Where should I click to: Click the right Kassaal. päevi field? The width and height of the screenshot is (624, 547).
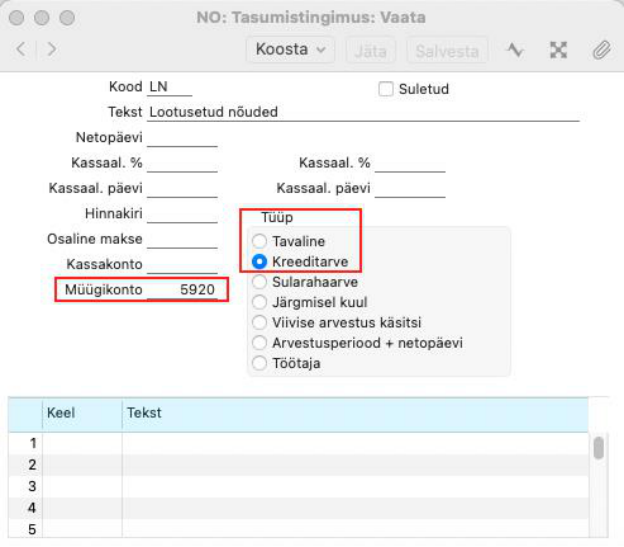(410, 189)
